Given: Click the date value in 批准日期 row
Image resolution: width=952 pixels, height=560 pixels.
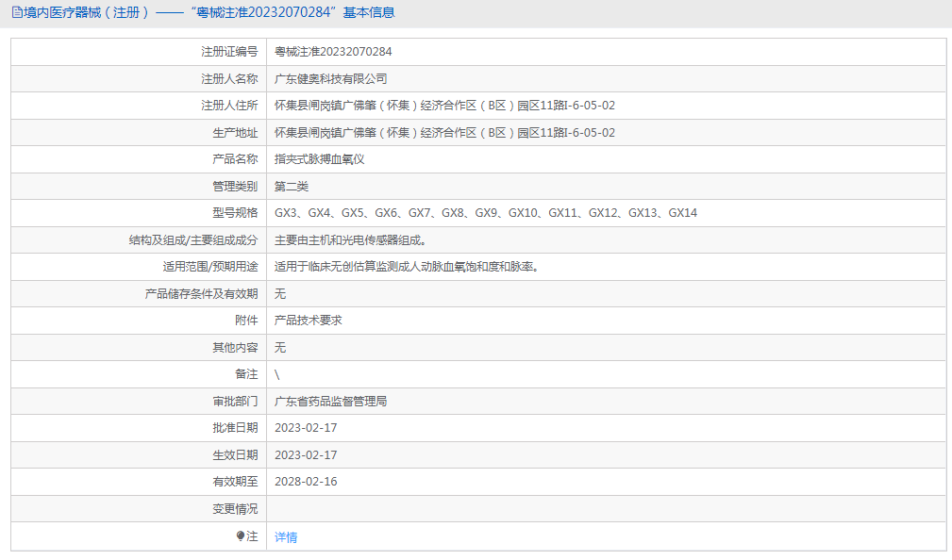Looking at the screenshot, I should 306,428.
